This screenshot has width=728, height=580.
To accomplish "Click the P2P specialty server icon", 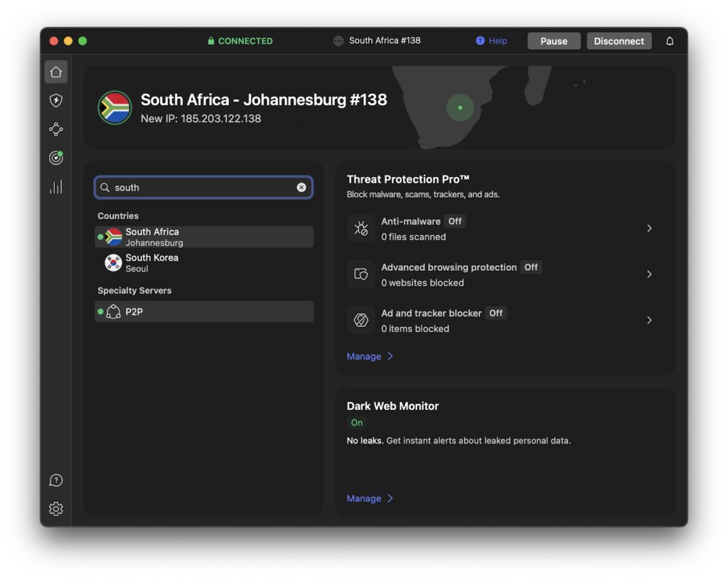I will coord(113,312).
